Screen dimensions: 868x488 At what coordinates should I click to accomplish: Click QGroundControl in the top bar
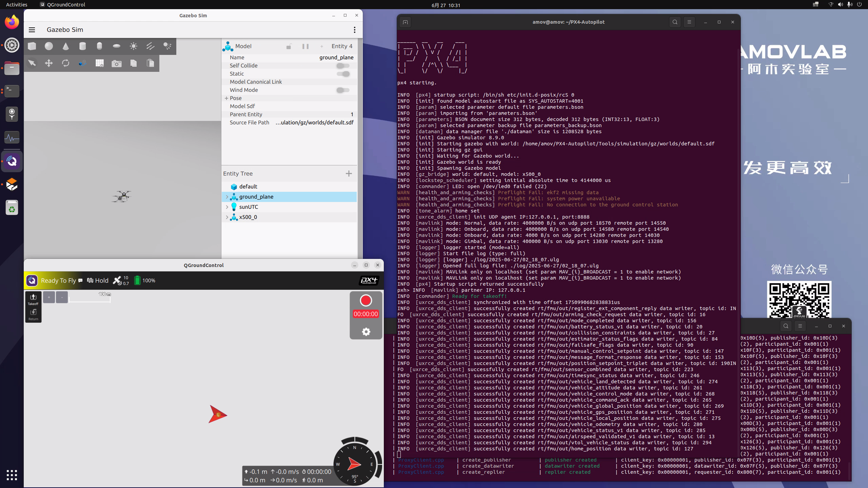tap(63, 5)
